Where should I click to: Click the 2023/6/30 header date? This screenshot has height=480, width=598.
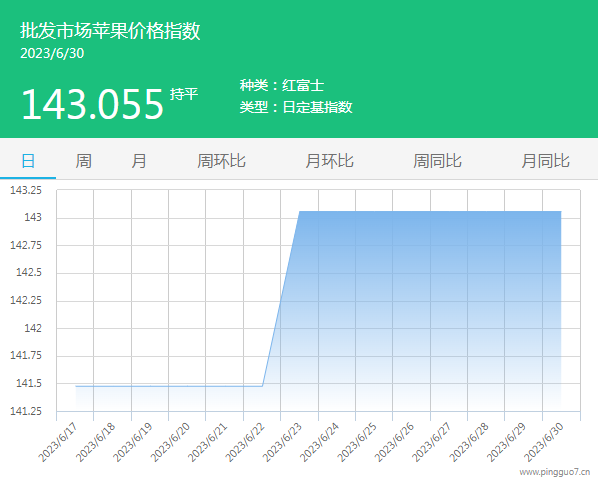tap(52, 53)
